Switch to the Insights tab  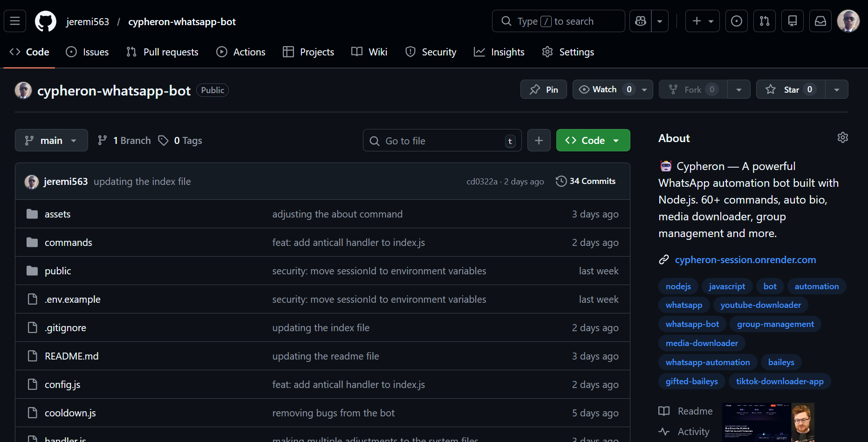click(499, 52)
